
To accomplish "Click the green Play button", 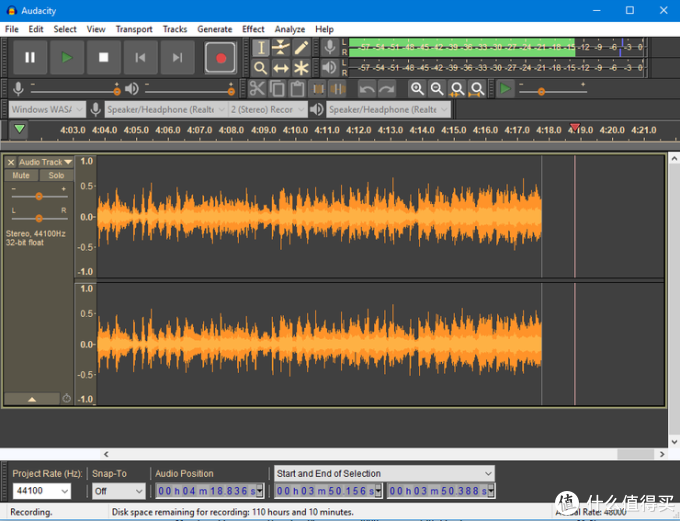I will coord(67,57).
